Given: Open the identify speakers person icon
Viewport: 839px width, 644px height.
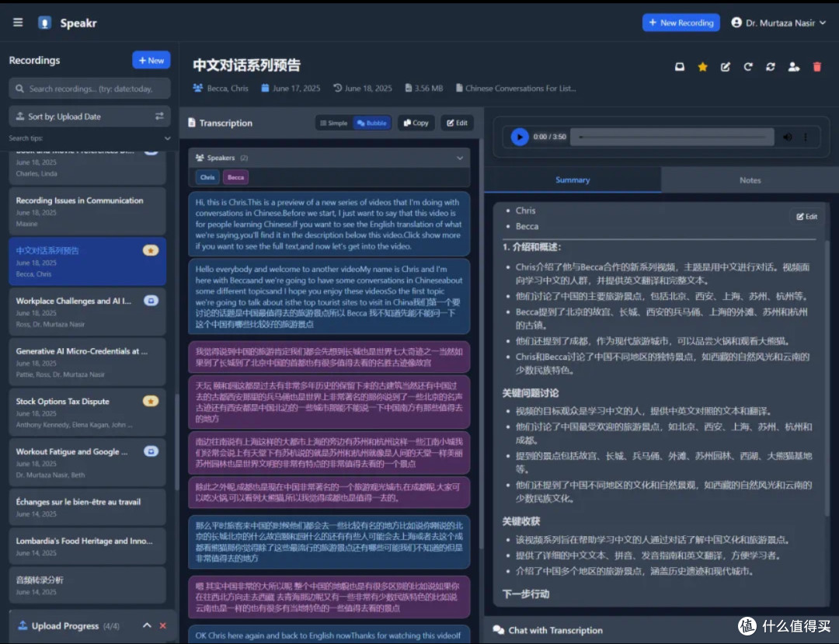Looking at the screenshot, I should tap(794, 67).
